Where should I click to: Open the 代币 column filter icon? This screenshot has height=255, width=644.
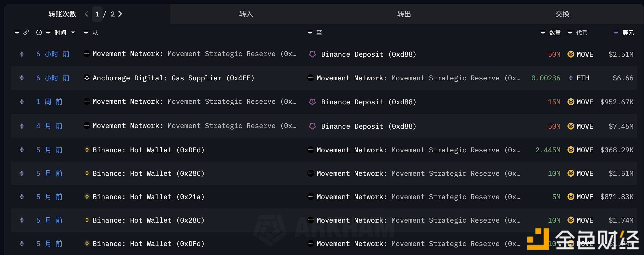point(570,33)
